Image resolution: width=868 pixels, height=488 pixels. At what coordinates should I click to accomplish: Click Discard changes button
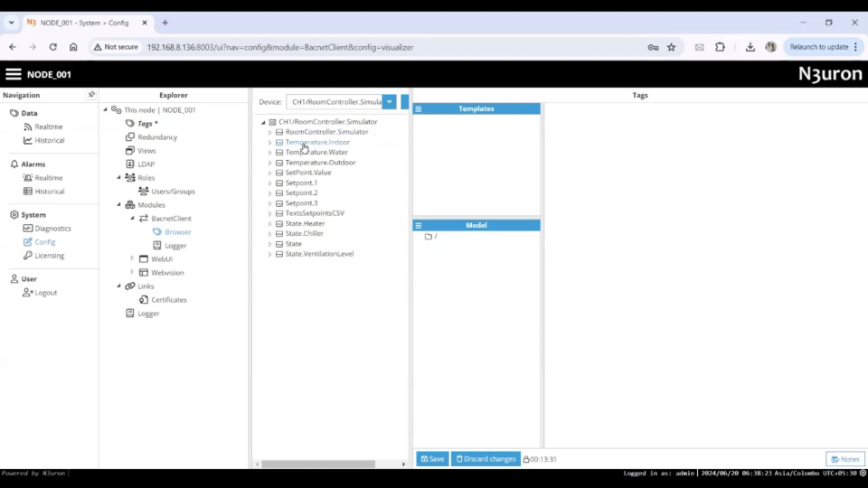coord(486,459)
